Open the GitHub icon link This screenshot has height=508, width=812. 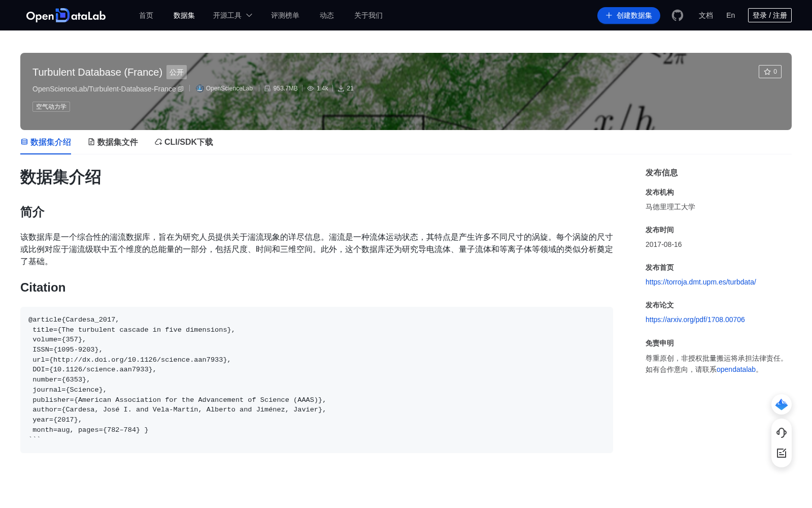pos(678,15)
